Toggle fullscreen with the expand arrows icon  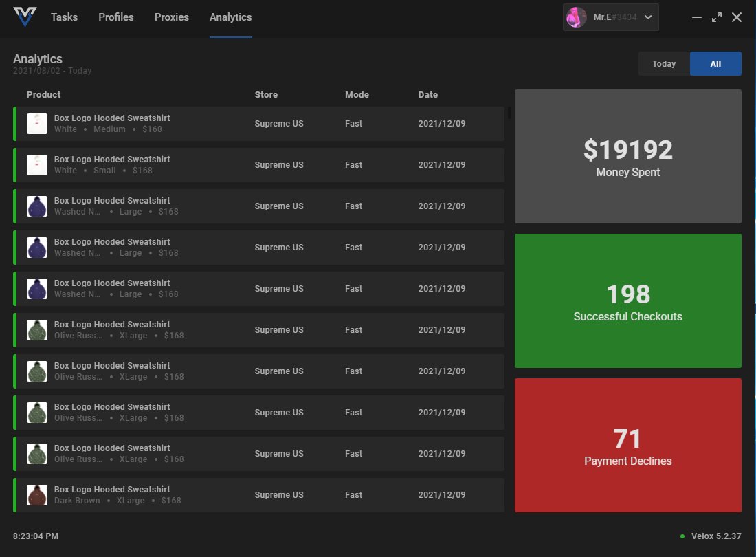716,17
